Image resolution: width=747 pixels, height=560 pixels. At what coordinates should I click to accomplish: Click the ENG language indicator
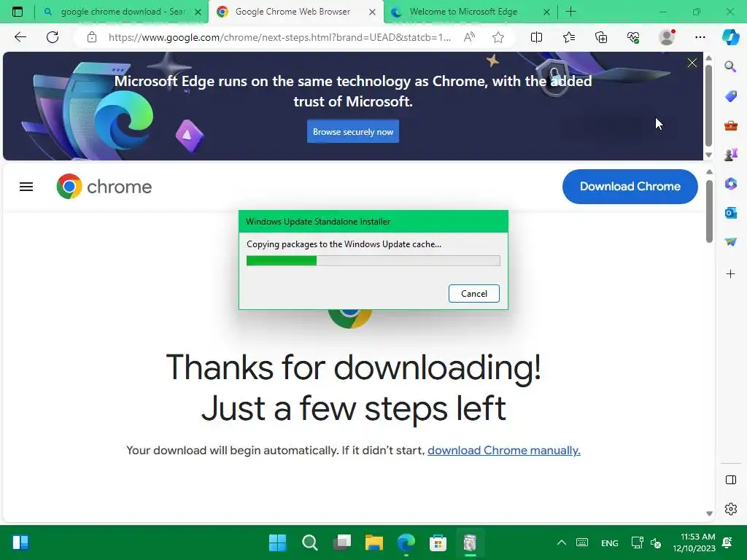pyautogui.click(x=609, y=542)
